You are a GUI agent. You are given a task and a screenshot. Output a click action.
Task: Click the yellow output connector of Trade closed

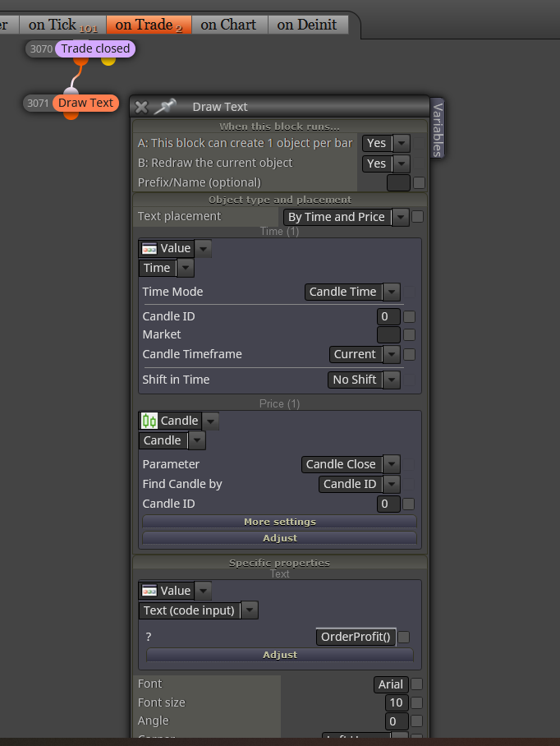108,61
